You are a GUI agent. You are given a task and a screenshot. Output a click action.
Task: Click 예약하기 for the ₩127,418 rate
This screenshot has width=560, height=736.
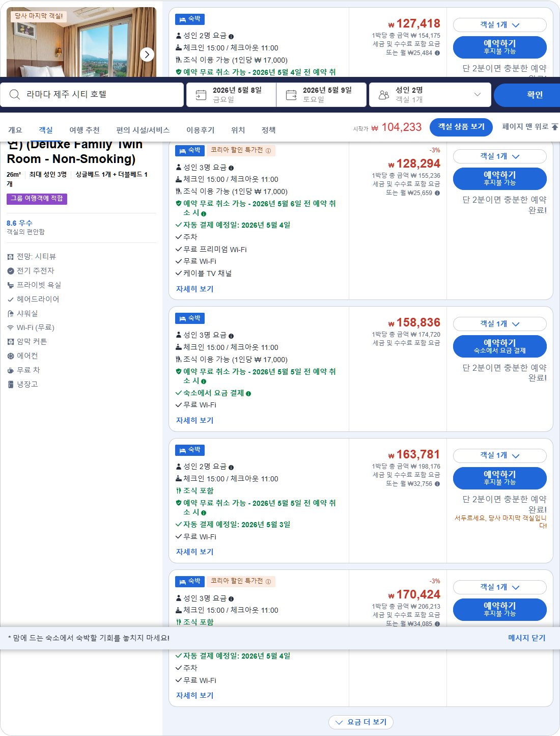[x=500, y=47]
